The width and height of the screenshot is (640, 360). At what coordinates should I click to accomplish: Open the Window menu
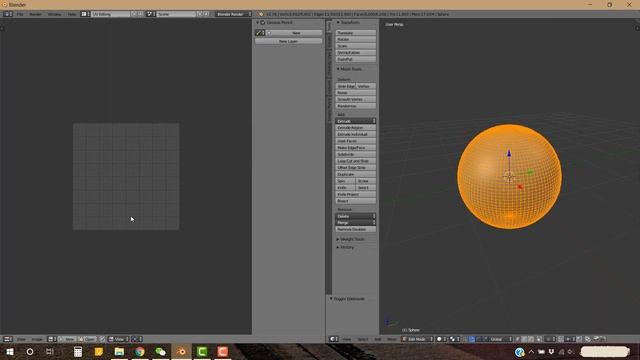[54, 14]
